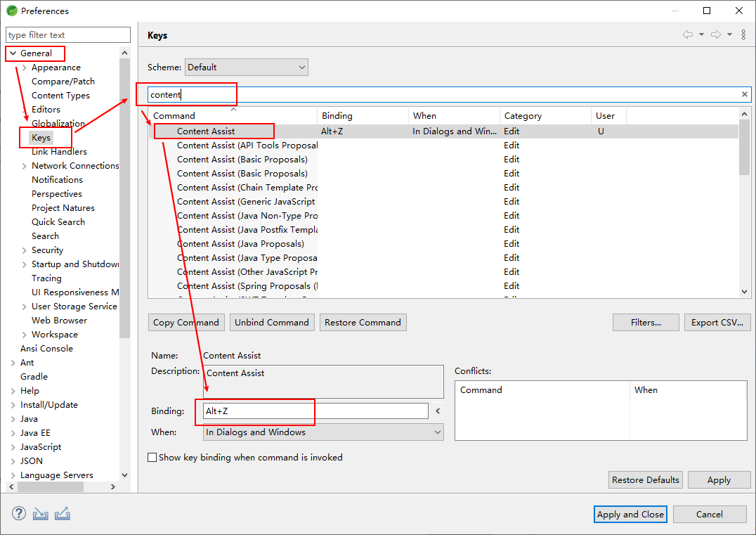Click the preferences tree vertical scrollbar thumb
756x535 pixels.
click(124, 198)
